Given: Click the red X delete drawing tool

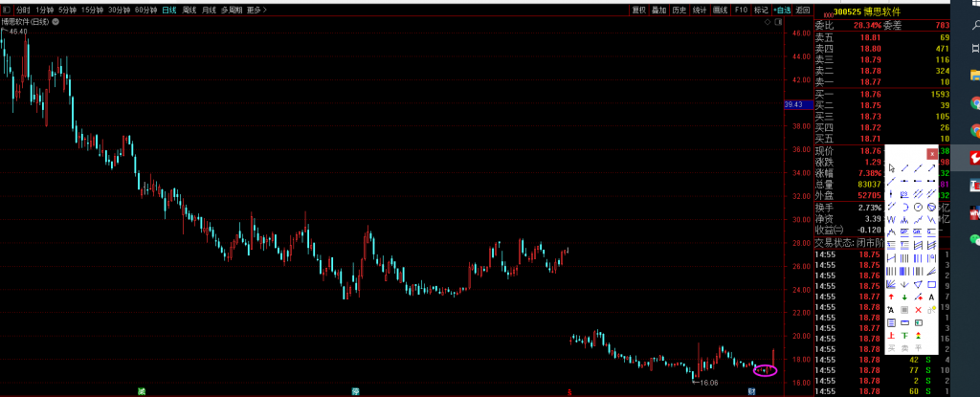Looking at the screenshot, I should 919,310.
